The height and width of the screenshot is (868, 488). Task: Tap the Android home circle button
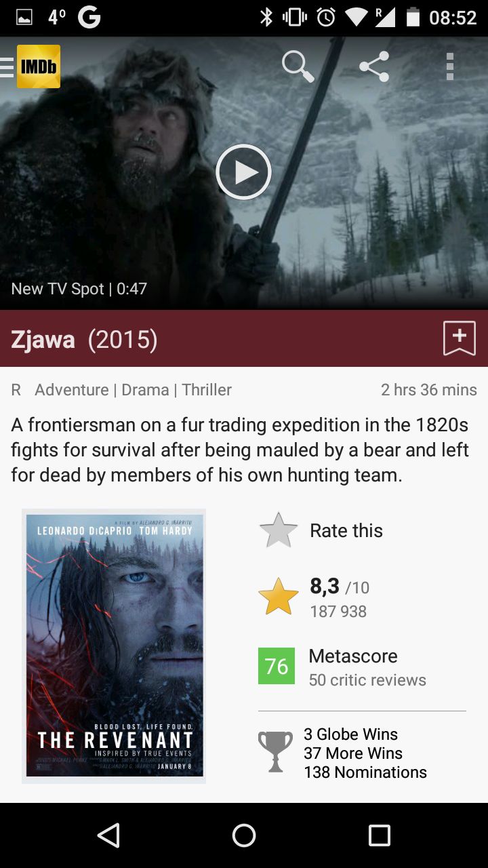pyautogui.click(x=244, y=835)
